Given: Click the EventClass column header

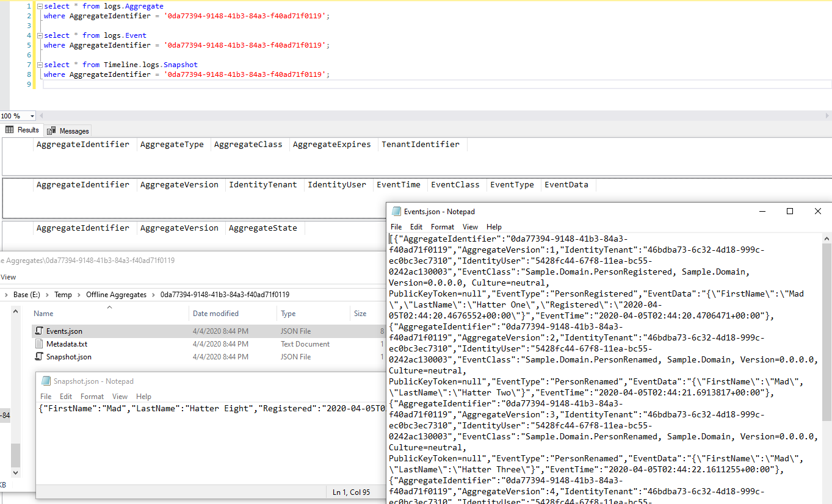Looking at the screenshot, I should coord(455,185).
